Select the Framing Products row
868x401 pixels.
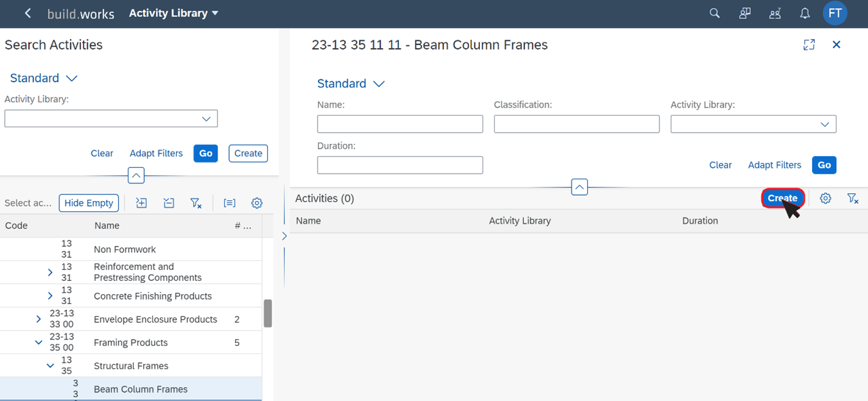click(131, 342)
